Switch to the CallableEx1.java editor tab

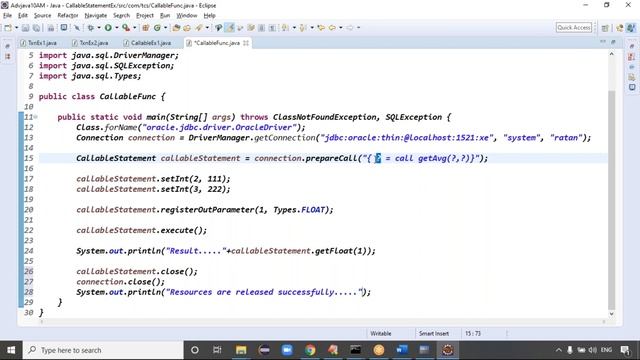(148, 43)
